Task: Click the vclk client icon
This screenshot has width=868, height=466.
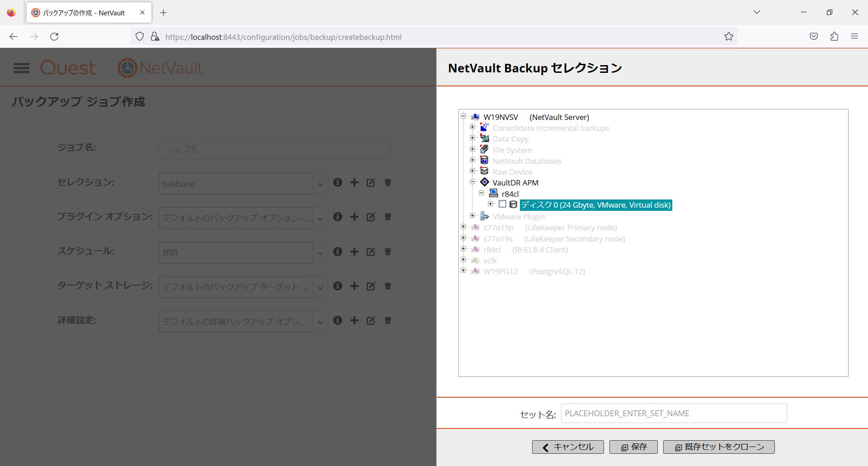Action: coord(475,260)
